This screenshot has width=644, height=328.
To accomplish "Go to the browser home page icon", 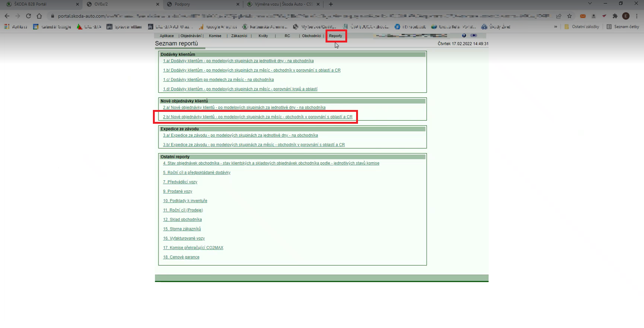I will pos(39,16).
